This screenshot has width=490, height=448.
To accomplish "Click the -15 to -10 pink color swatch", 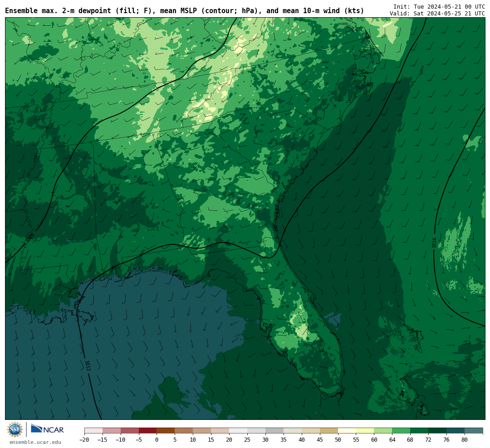I will click(112, 431).
